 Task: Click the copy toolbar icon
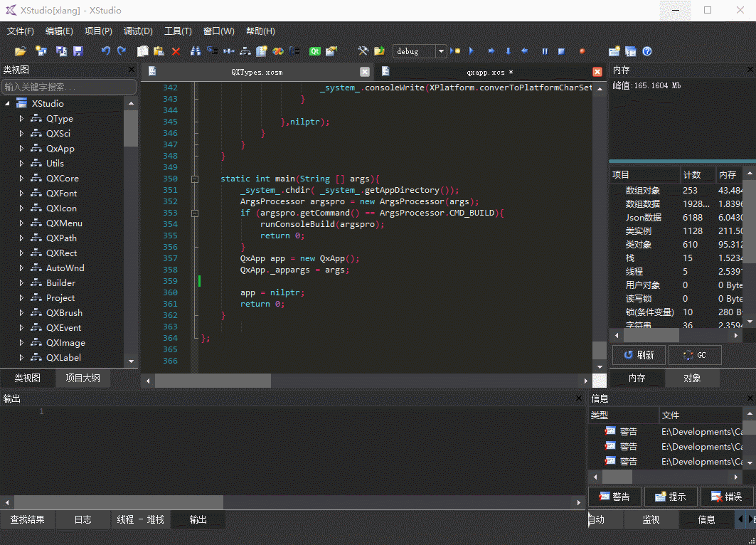[143, 51]
